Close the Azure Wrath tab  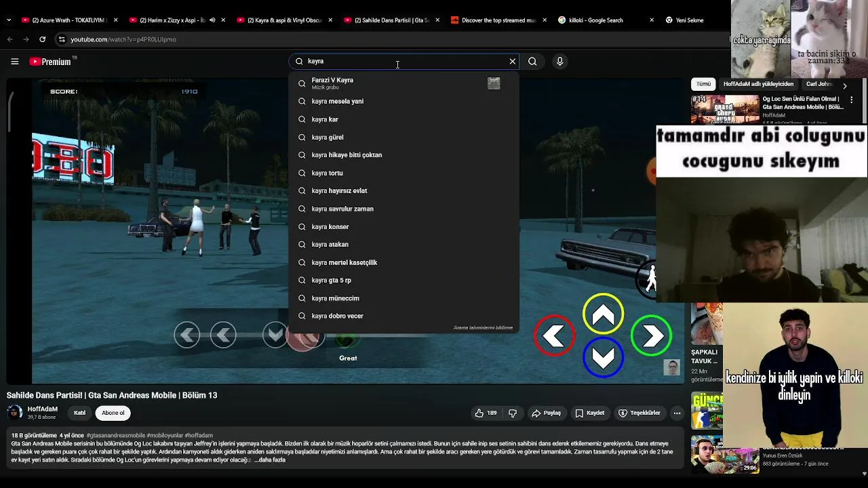[116, 20]
